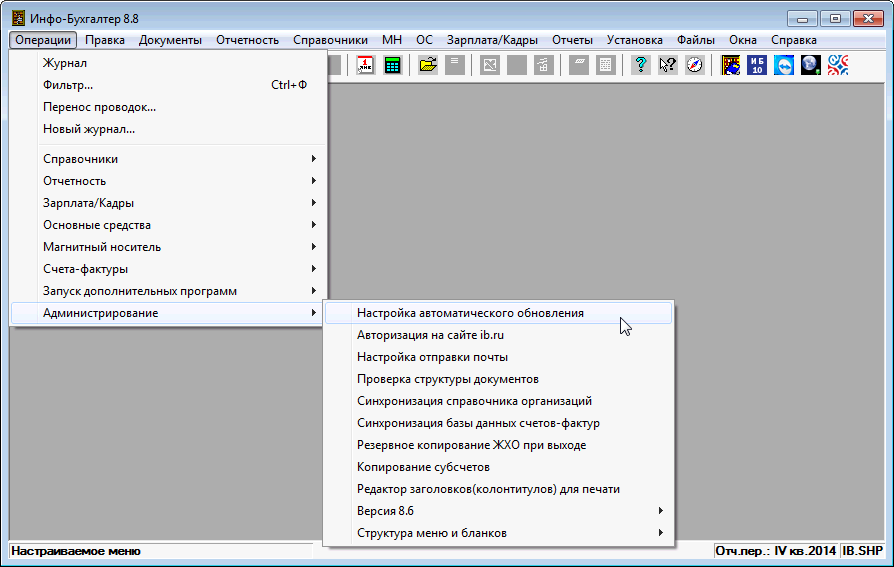Select Копирование субсчетов entry
The width and height of the screenshot is (894, 567).
click(x=498, y=467)
